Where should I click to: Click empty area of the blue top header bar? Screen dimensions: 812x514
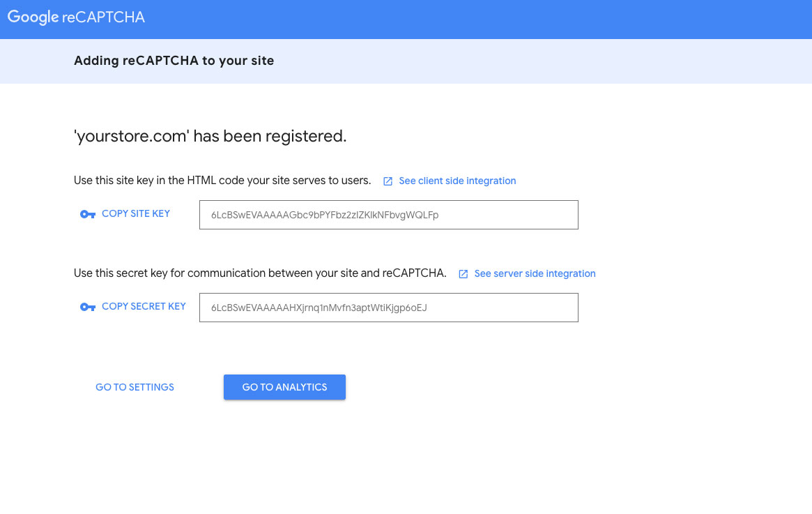[488, 19]
